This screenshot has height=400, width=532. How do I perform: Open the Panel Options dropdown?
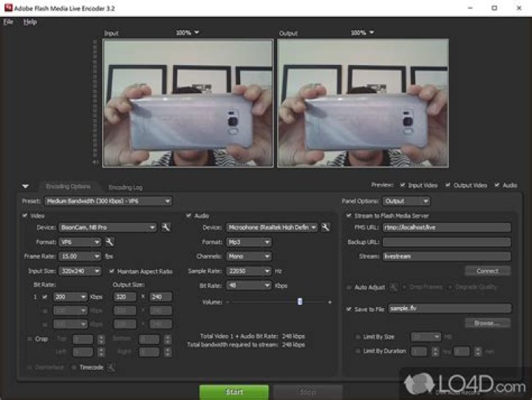coord(406,201)
